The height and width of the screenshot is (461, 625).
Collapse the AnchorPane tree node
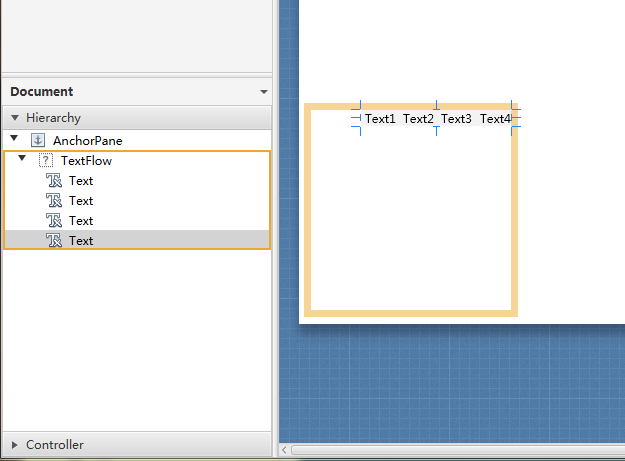click(14, 140)
